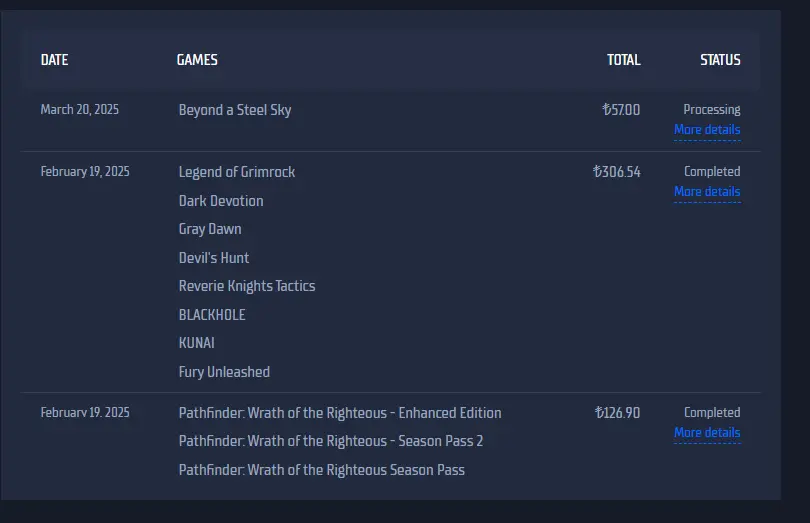Click the Fury Unleashed game name
810x523 pixels.
[224, 372]
